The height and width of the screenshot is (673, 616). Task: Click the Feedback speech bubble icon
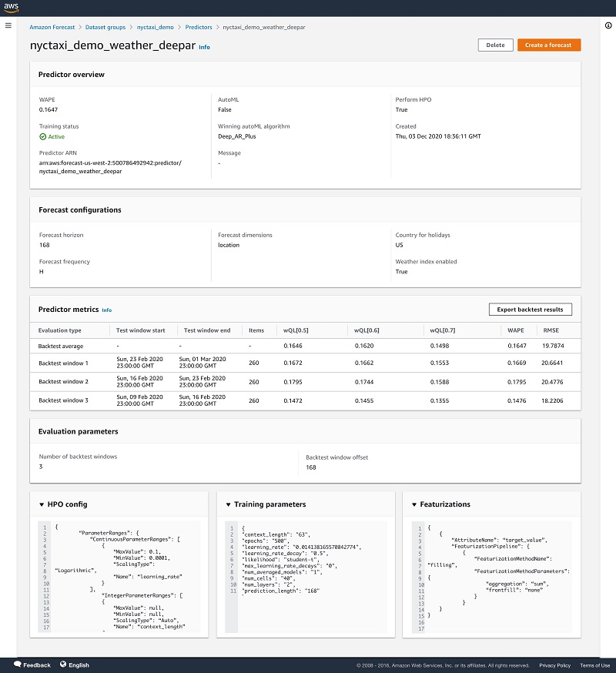(18, 664)
